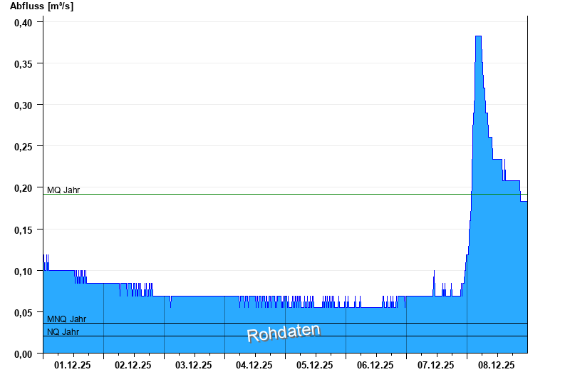570x392 pixels.
Task: Click the 0,10 y-axis value
Action: point(24,271)
